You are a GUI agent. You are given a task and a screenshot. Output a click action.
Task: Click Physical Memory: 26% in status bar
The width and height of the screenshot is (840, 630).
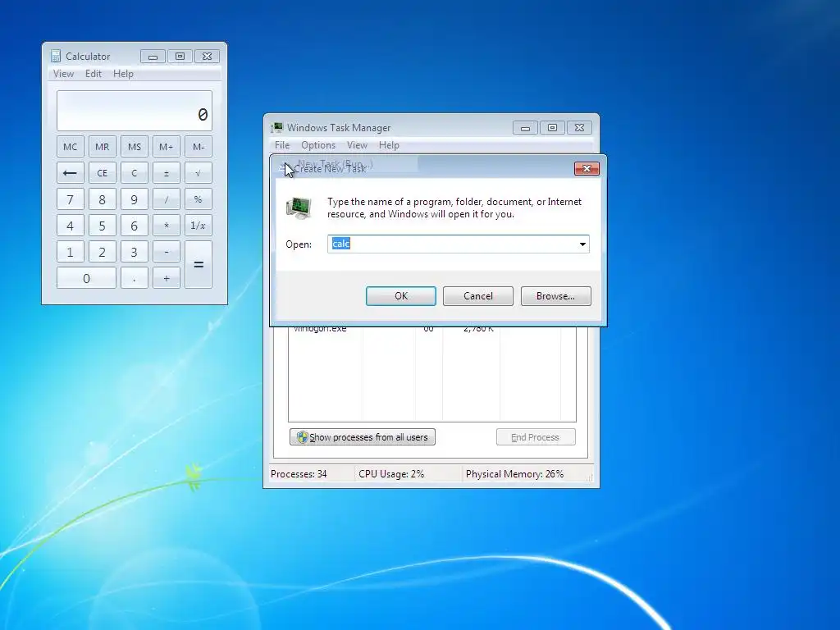[514, 474]
